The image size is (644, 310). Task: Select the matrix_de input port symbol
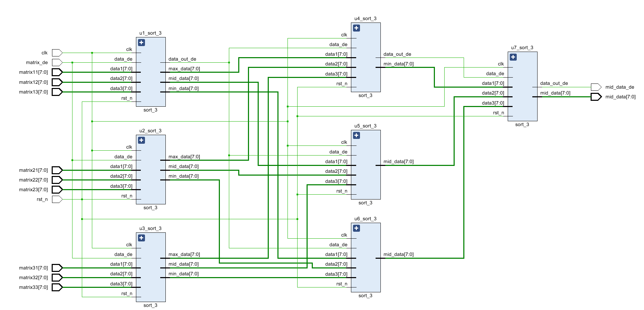(x=57, y=62)
